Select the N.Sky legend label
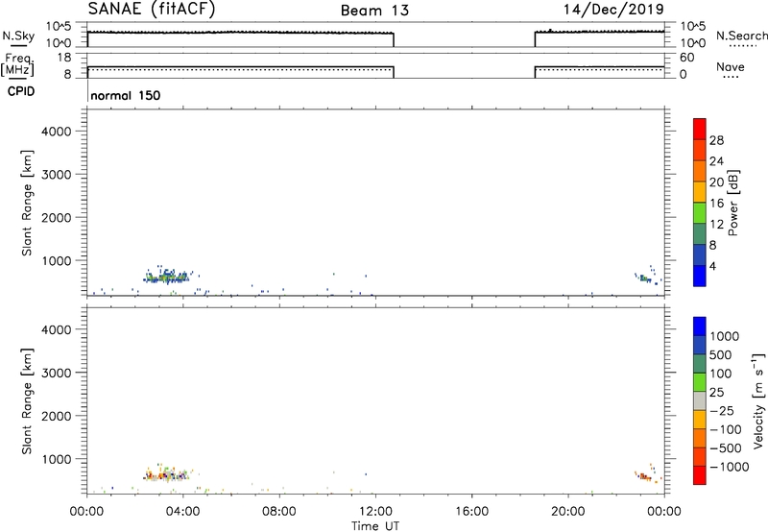Screen dimensions: 768x532 18,36
